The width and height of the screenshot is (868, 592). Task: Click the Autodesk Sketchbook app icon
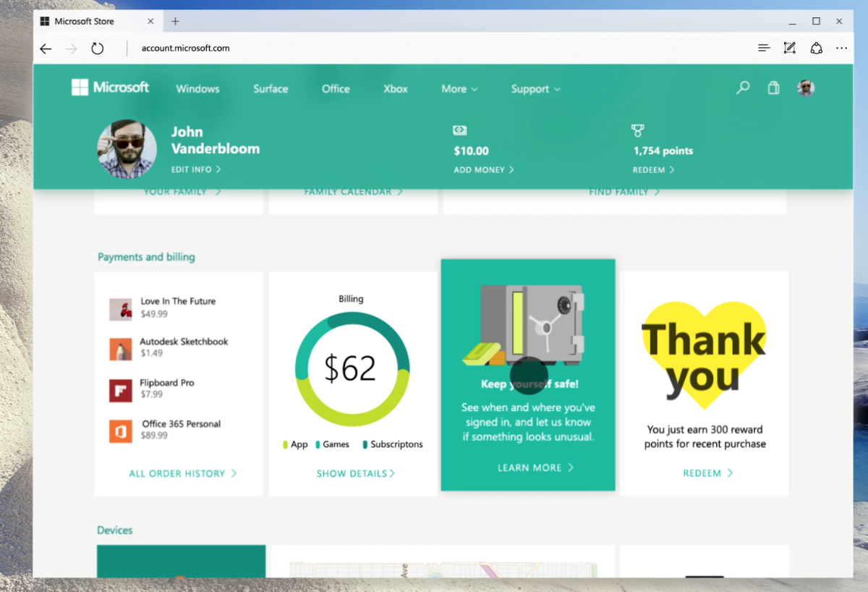point(121,350)
